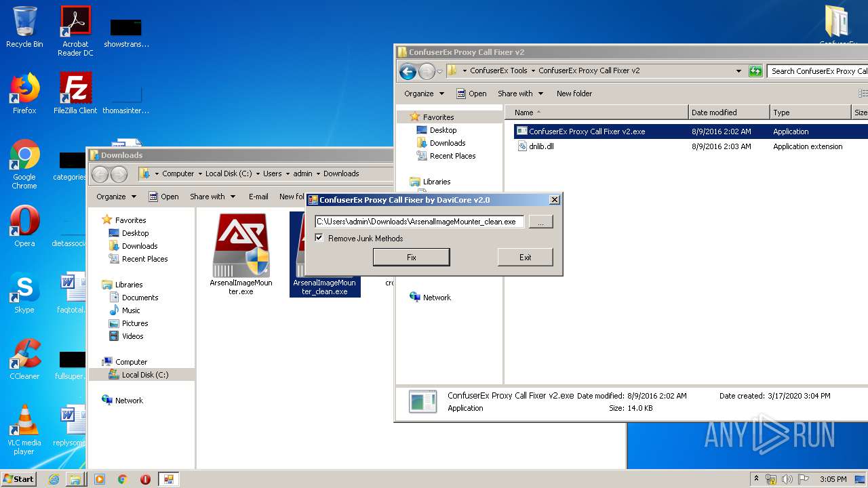Open Firefox desktop shortcut
Image resolution: width=868 pixels, height=488 pixels.
click(24, 94)
